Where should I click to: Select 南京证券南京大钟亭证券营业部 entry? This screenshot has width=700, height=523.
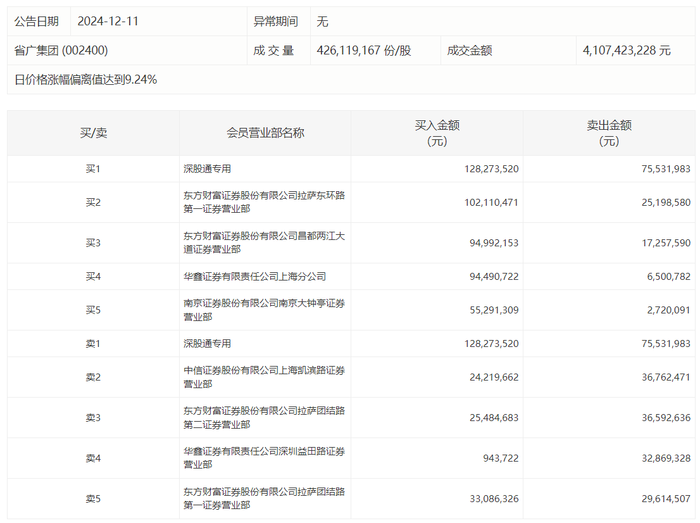click(x=264, y=310)
